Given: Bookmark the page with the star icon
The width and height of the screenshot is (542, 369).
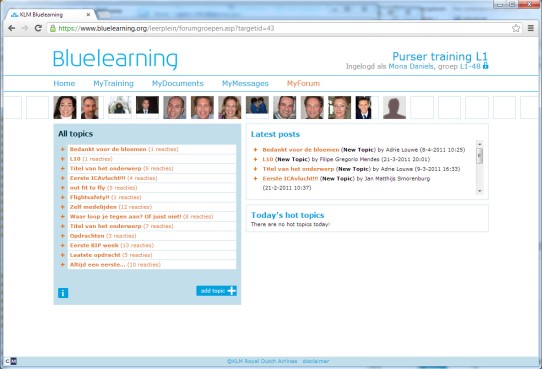Looking at the screenshot, I should (x=516, y=28).
